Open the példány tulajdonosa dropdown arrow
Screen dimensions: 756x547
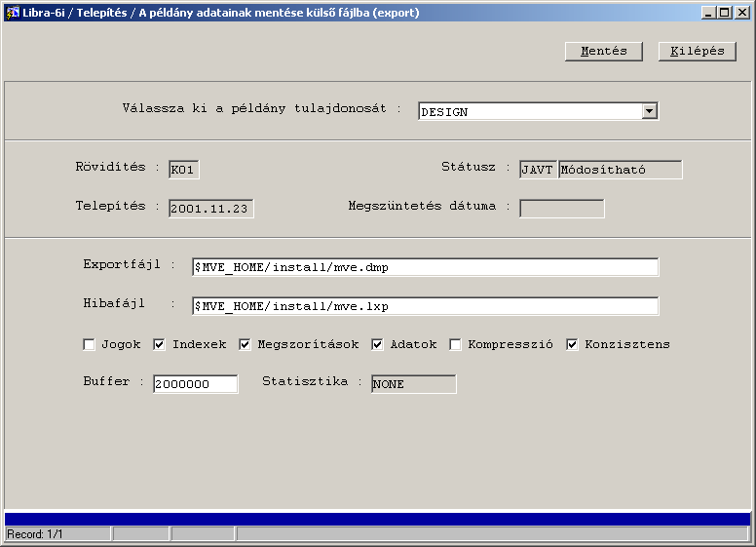tap(650, 111)
